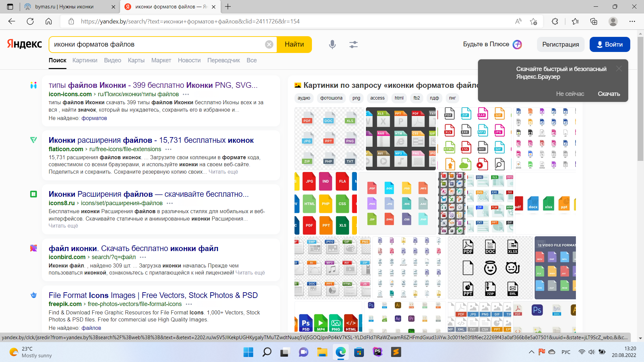Dismiss the Yandex Browser popup with X
The width and height of the screenshot is (644, 362).
tap(619, 69)
